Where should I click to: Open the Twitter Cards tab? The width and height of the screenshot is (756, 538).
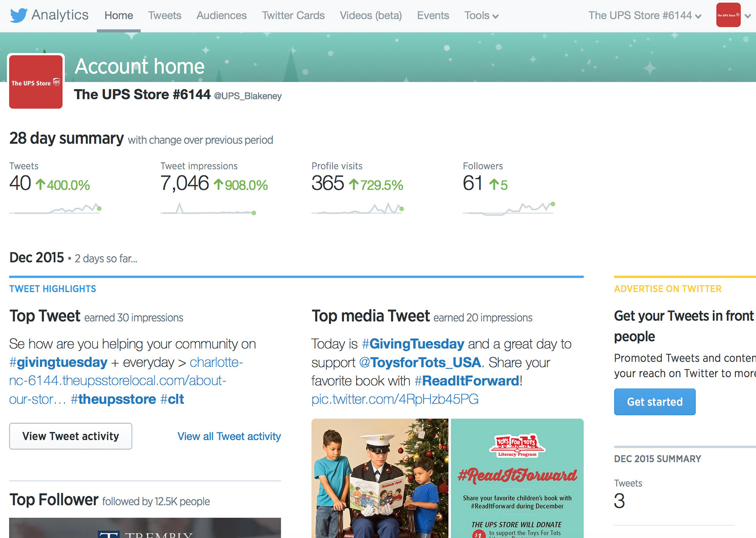(x=293, y=15)
